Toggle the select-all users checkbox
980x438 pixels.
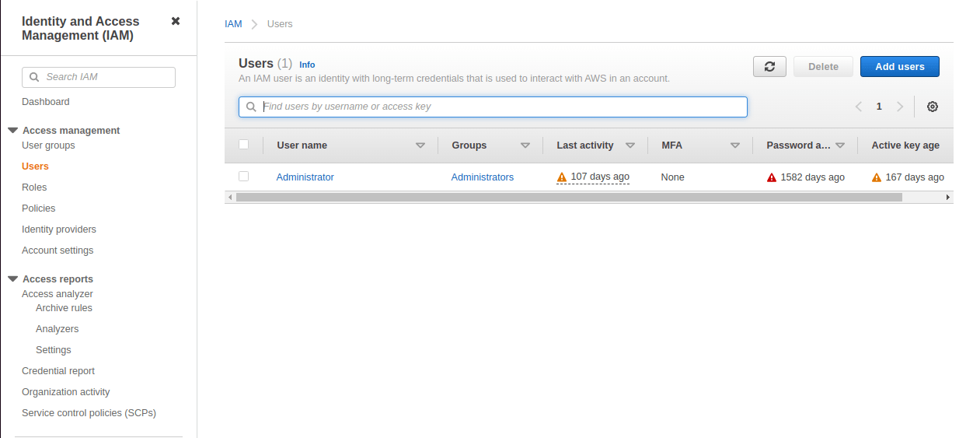click(x=243, y=145)
